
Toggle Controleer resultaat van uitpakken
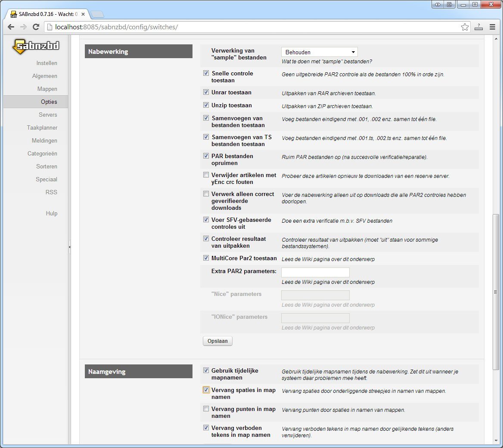(206, 239)
